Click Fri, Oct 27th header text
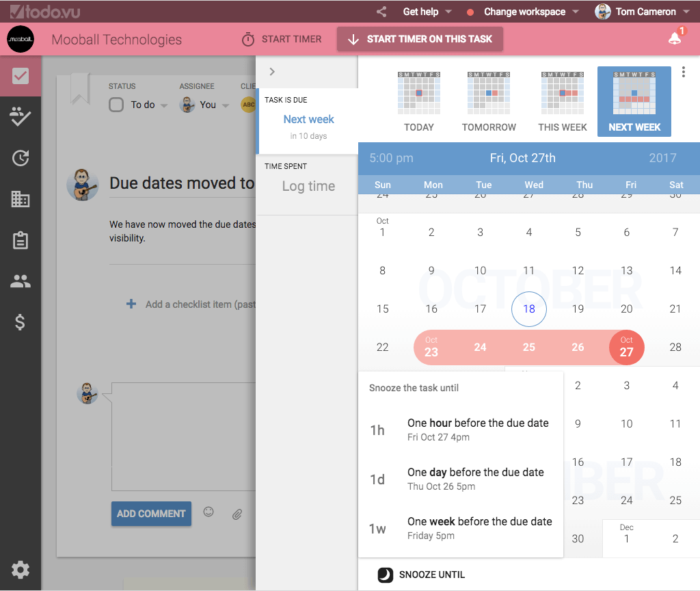700x591 pixels. (523, 158)
